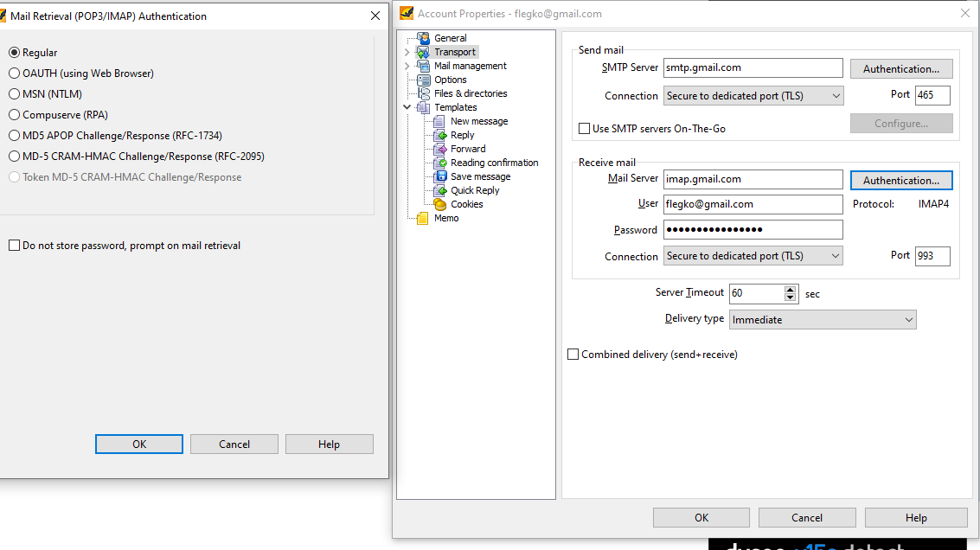Click the Options icon in tree
Image resolution: width=980 pixels, height=550 pixels.
(423, 80)
